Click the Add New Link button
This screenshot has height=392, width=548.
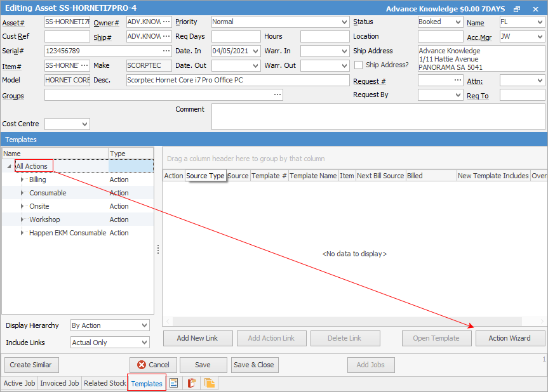click(x=197, y=338)
